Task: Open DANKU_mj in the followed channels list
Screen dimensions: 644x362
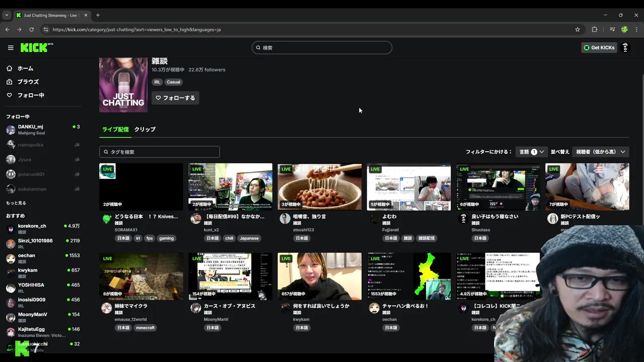Action: (x=43, y=130)
